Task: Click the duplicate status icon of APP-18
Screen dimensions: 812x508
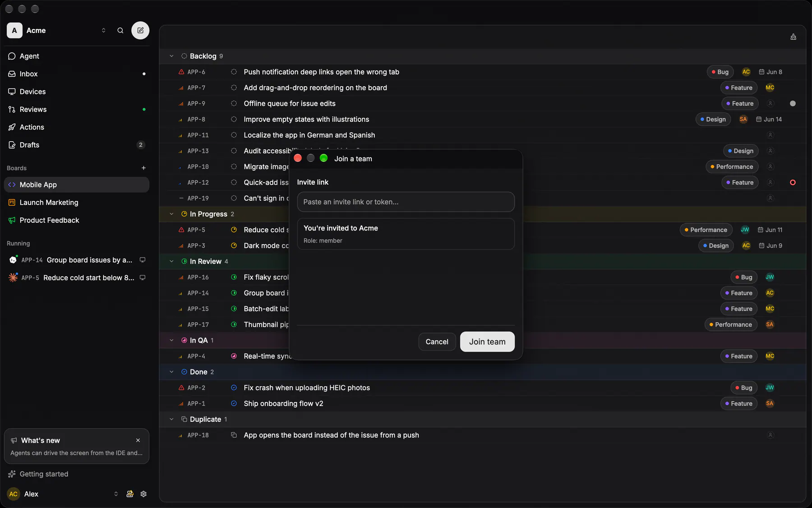Action: click(x=234, y=435)
